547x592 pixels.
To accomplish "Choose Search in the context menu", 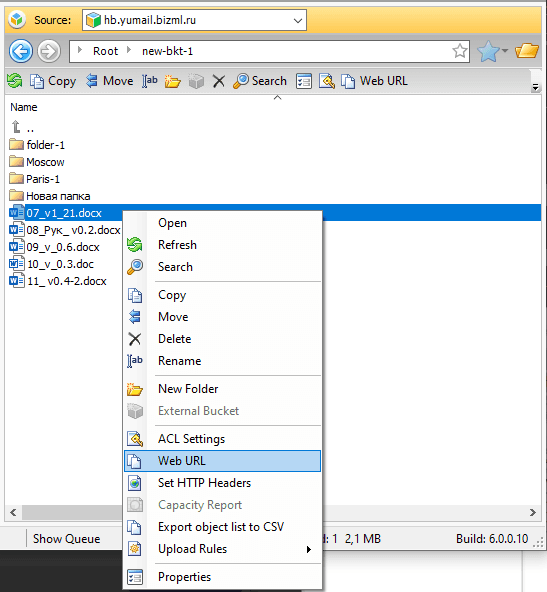I will [223, 267].
